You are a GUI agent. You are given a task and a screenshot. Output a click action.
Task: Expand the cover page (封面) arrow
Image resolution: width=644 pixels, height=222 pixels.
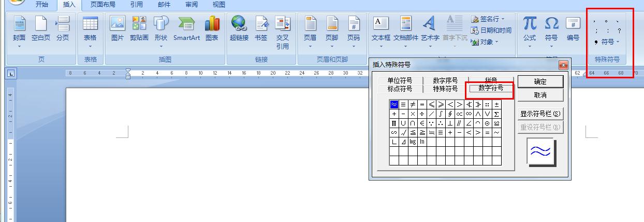[x=19, y=47]
